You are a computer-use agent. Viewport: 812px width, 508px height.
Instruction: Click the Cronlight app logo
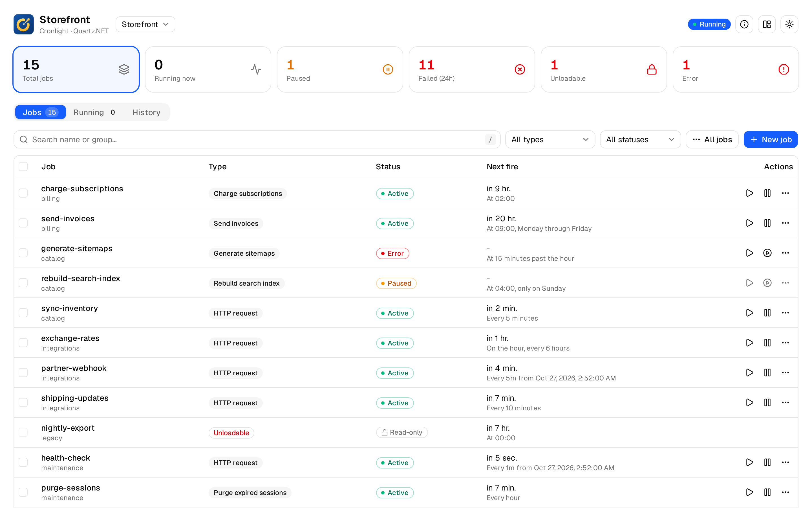click(x=23, y=24)
